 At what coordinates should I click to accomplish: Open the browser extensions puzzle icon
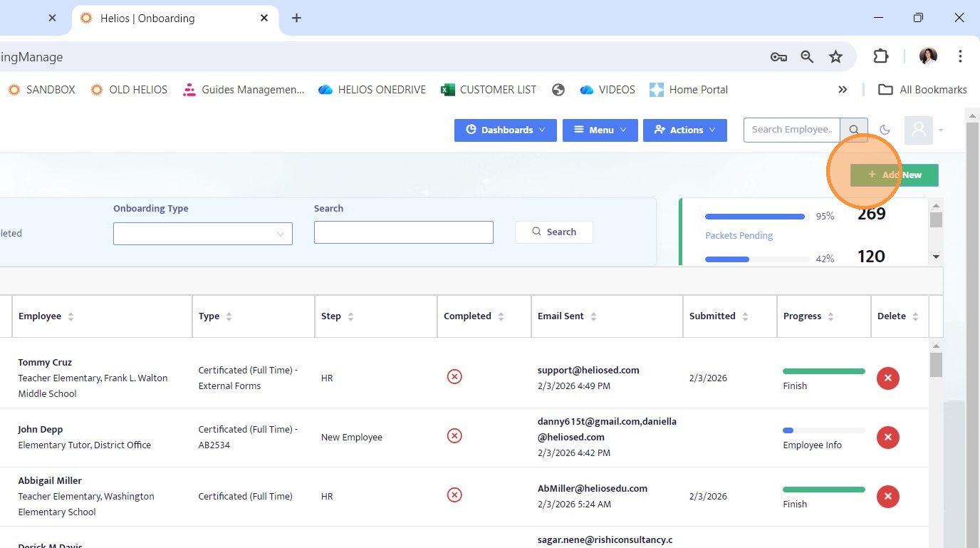[x=881, y=57]
